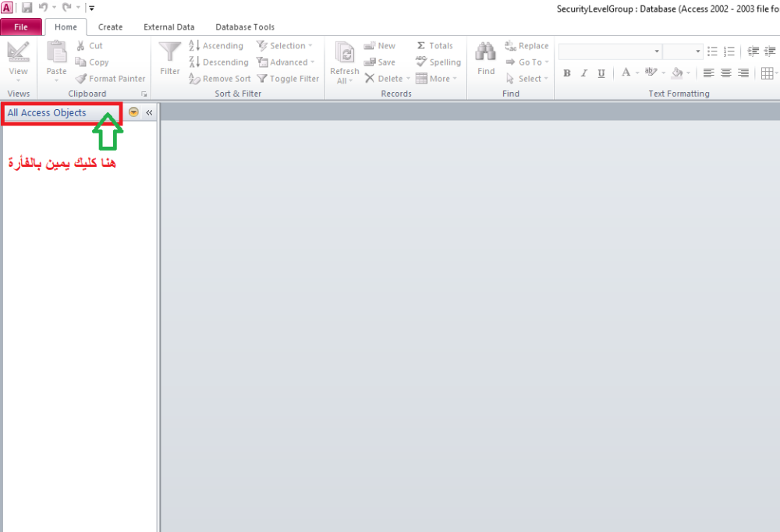Click the Undo arrow icon
This screenshot has width=780, height=532.
[43, 8]
